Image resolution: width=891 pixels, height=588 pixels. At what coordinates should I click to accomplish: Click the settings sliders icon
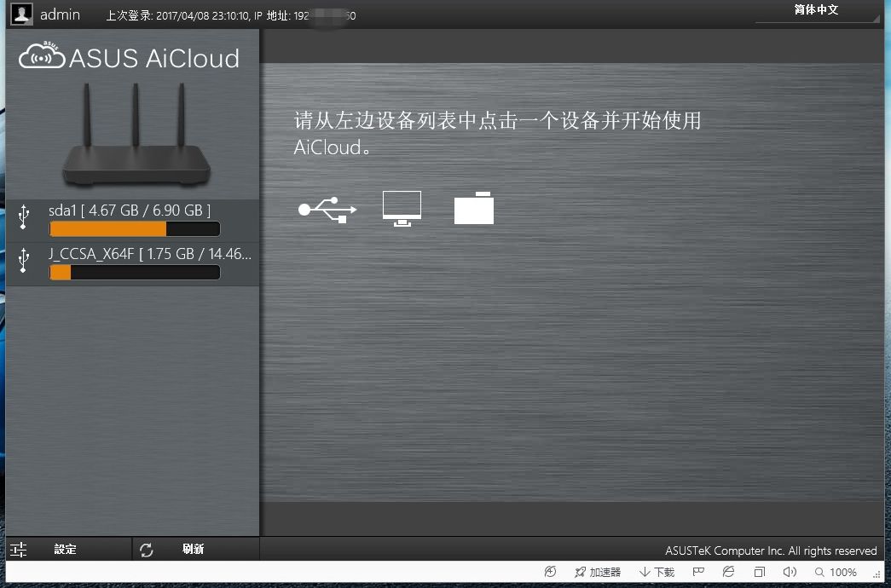click(18, 550)
